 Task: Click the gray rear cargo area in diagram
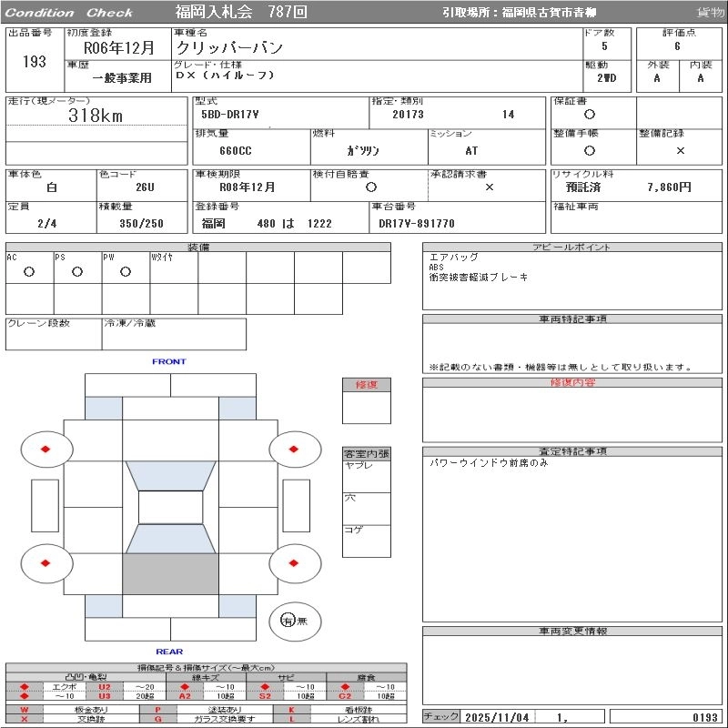170,574
